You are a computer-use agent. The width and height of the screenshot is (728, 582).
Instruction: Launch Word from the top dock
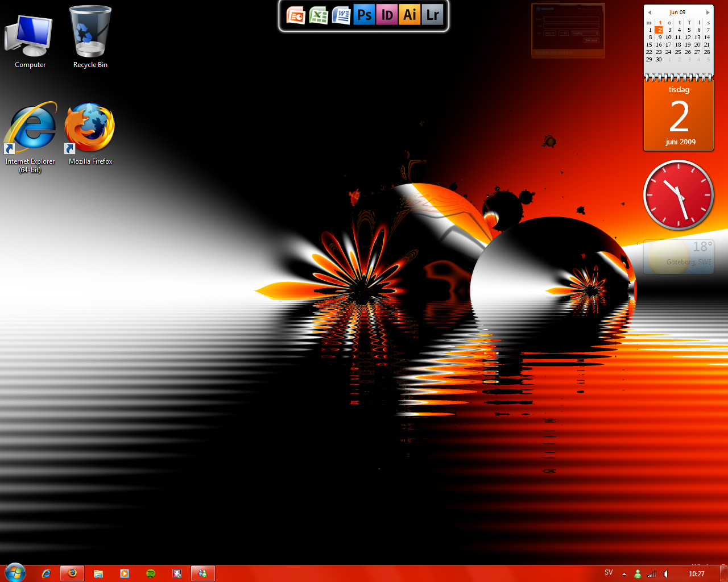click(x=341, y=15)
